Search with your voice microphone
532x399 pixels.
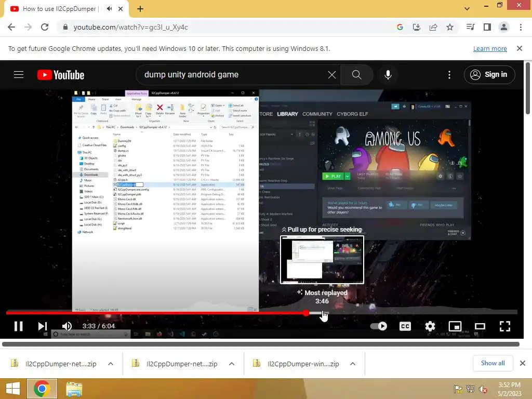(x=388, y=75)
